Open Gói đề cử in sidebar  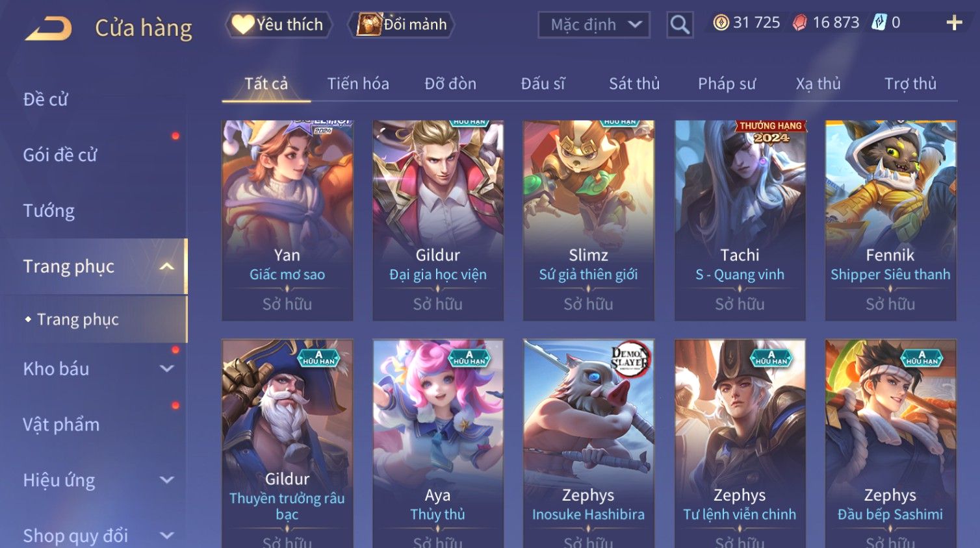(x=60, y=155)
